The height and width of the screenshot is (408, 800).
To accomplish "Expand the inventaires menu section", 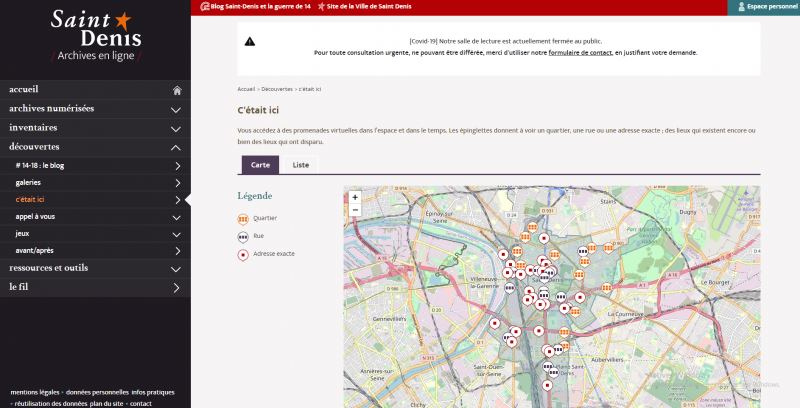I will click(x=176, y=128).
